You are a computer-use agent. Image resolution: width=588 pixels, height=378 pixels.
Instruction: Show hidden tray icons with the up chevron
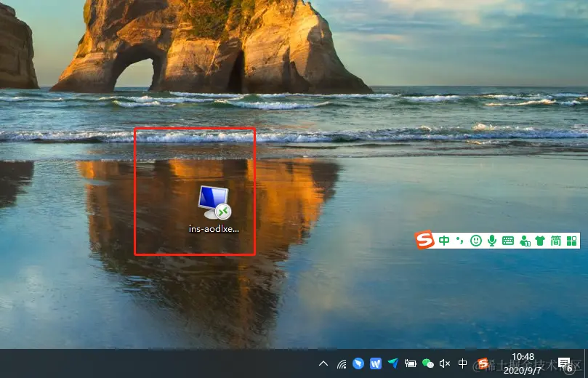[x=323, y=363]
